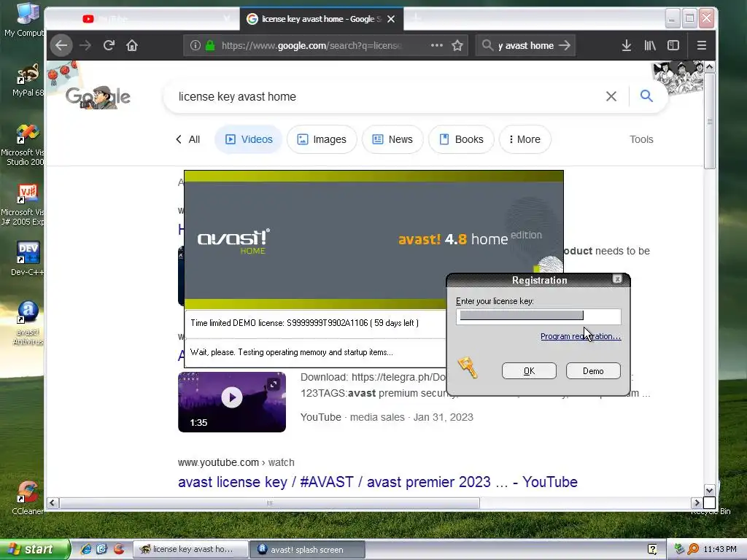Close the Registration dialog
The width and height of the screenshot is (747, 560).
coord(617,279)
